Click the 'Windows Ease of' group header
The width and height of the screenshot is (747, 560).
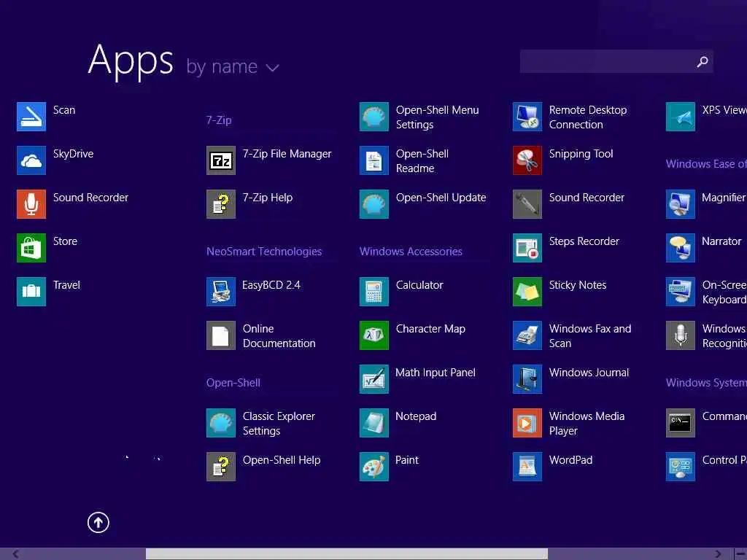click(706, 164)
